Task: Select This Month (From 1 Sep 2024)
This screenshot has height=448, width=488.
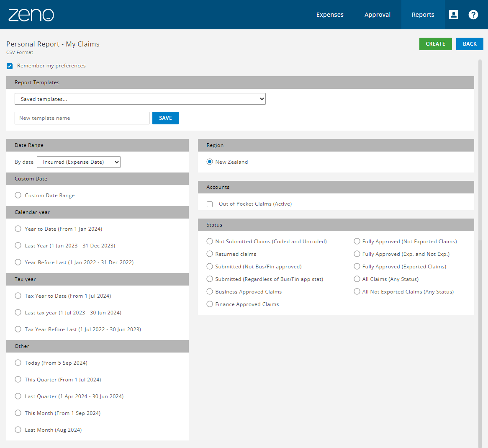Action: [18, 413]
